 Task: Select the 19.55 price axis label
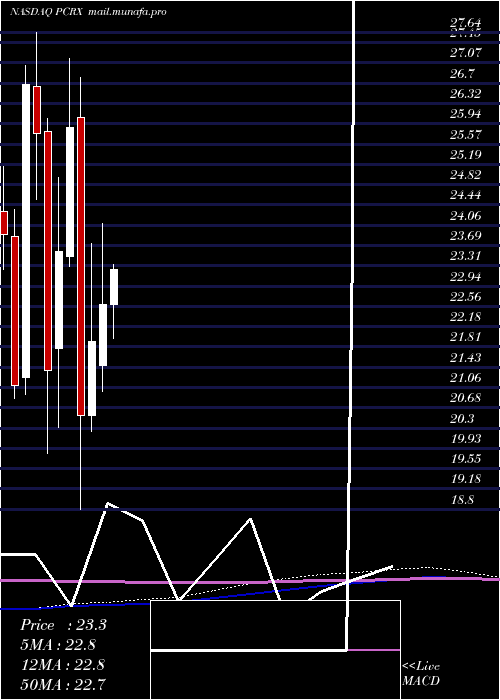[466, 459]
